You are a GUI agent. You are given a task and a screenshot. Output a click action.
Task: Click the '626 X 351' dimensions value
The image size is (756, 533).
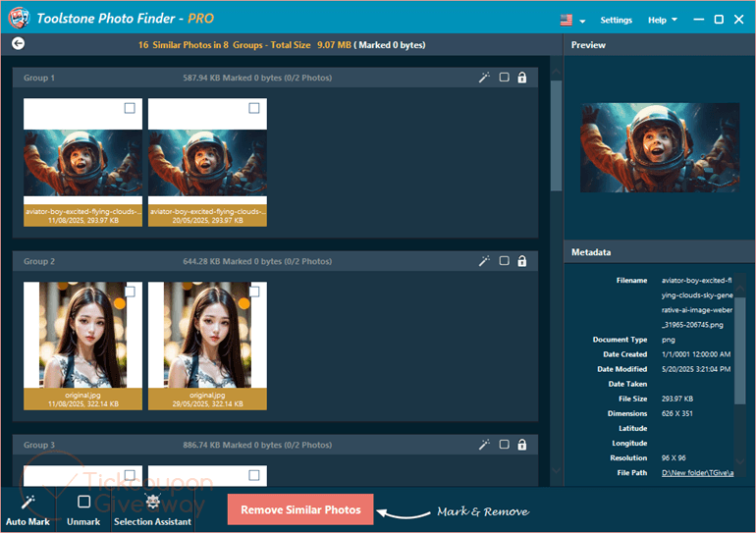(676, 413)
